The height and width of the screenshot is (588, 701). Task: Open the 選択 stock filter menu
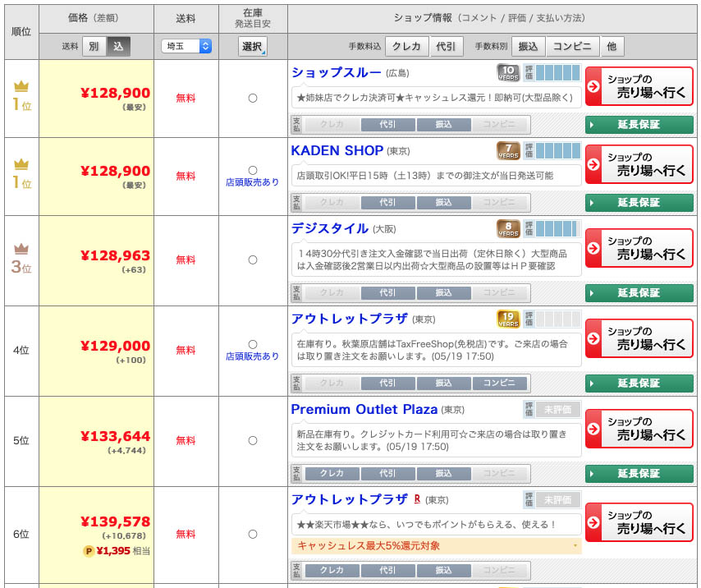[253, 46]
